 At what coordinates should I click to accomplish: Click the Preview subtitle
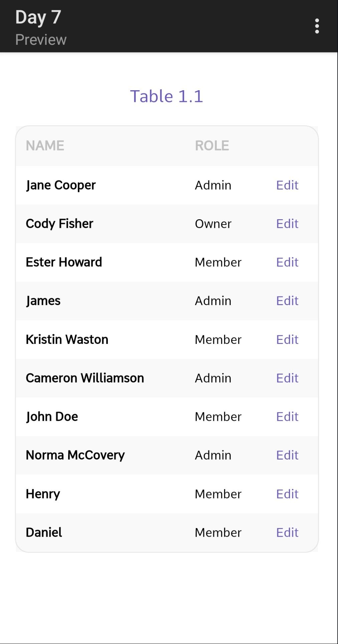coord(41,40)
